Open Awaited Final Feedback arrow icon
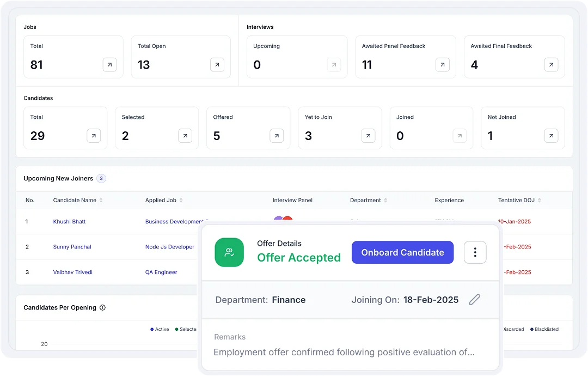588x376 pixels. click(551, 65)
